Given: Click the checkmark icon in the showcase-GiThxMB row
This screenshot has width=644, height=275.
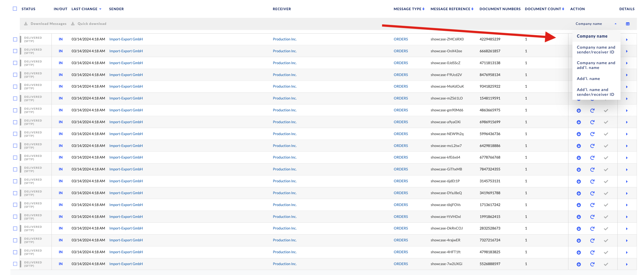Looking at the screenshot, I should pyautogui.click(x=606, y=170).
